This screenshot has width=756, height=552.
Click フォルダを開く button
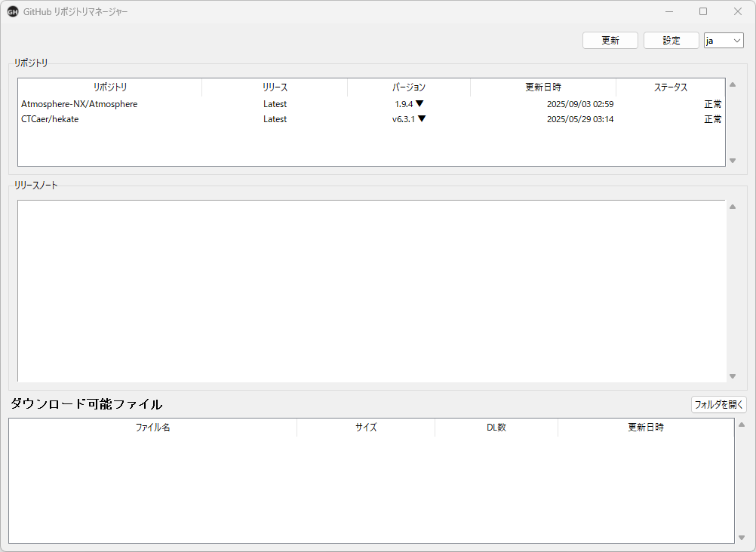[718, 404]
